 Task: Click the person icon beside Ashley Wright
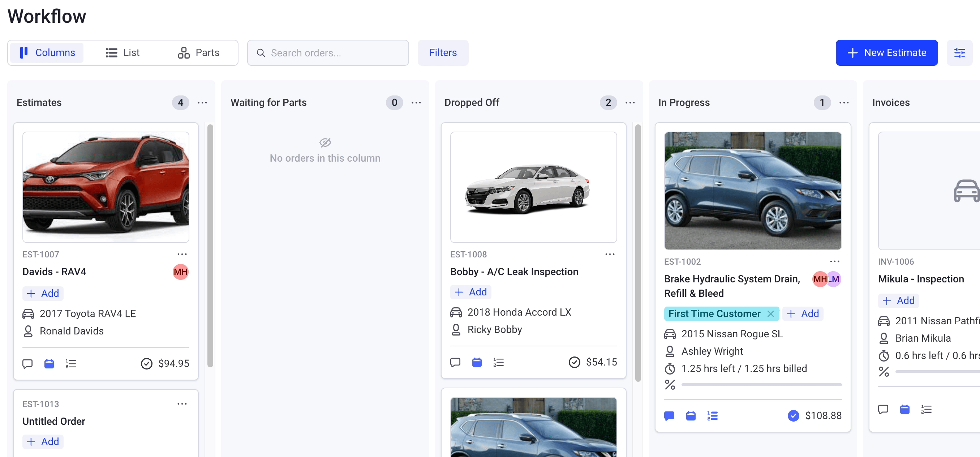(x=670, y=351)
